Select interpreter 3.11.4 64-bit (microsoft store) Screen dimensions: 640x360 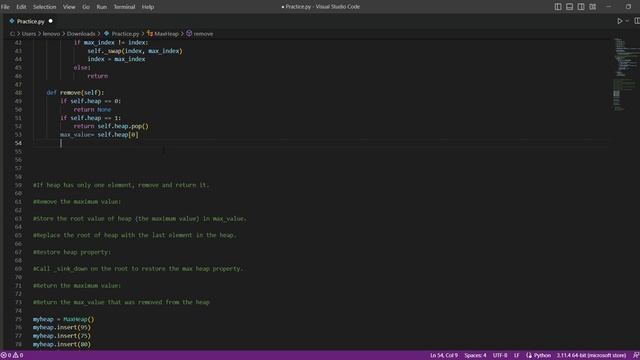(591, 356)
